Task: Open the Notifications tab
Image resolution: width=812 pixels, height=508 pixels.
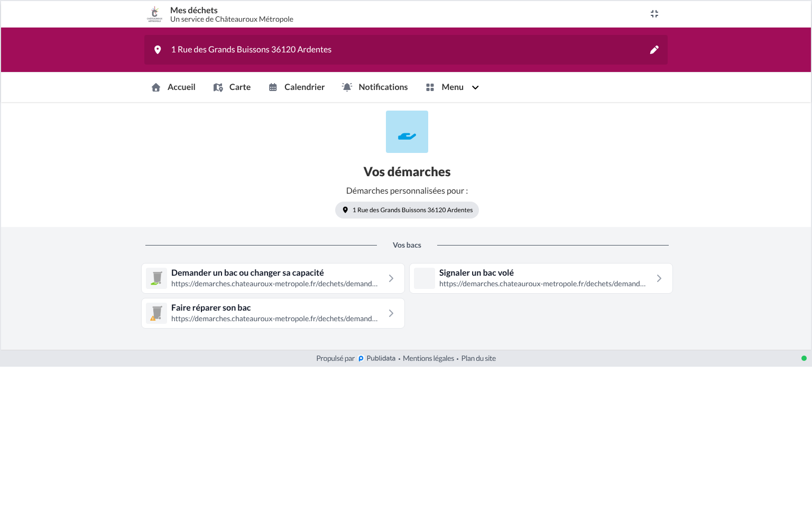Action: (375, 87)
